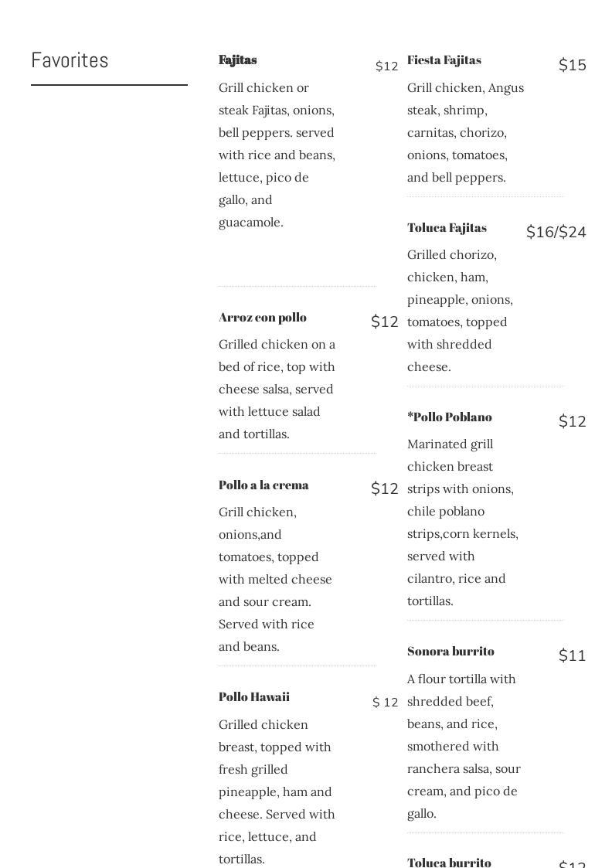The width and height of the screenshot is (595, 868).
Task: Select the Fajitas menu item title
Action: (x=238, y=60)
